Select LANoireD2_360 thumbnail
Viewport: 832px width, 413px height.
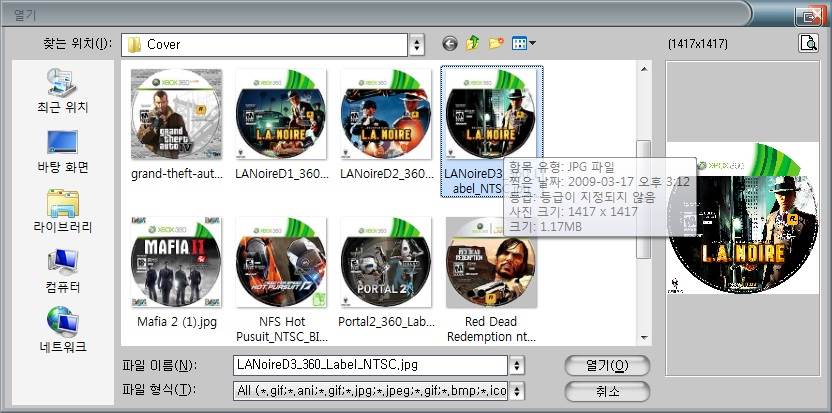point(386,114)
